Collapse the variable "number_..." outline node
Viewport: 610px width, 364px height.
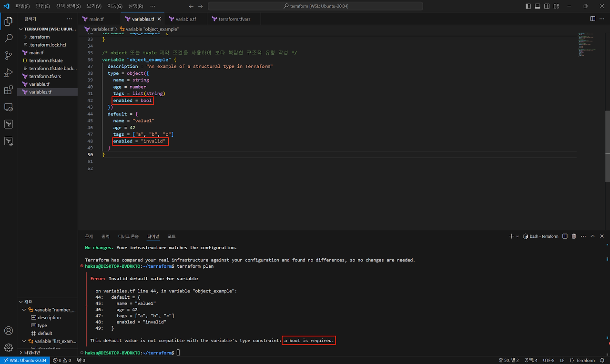pyautogui.click(x=24, y=310)
